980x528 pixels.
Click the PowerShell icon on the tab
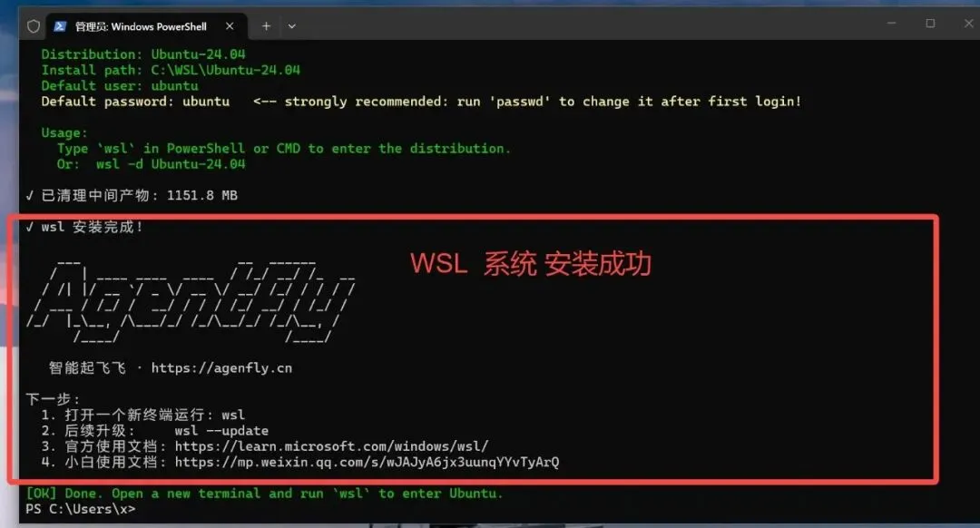pos(60,26)
